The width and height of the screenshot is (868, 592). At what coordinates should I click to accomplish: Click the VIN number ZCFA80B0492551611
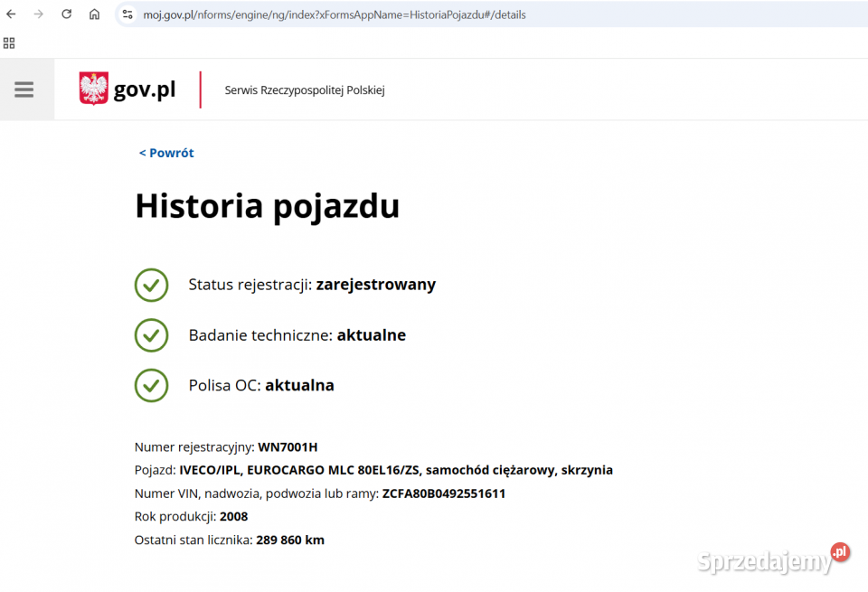[x=444, y=493]
